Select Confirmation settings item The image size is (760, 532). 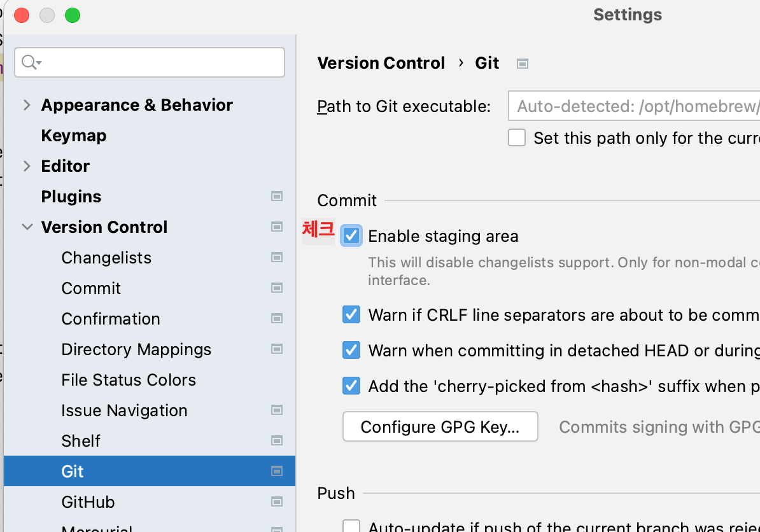pyautogui.click(x=111, y=318)
